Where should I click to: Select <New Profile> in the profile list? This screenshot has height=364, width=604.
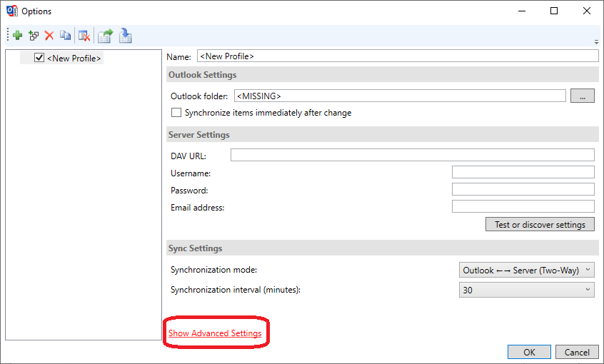click(74, 58)
